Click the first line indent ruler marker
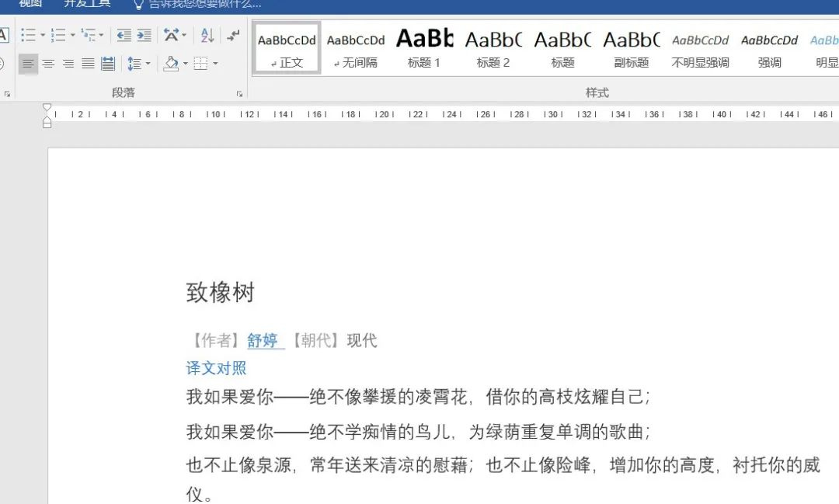 (47, 107)
